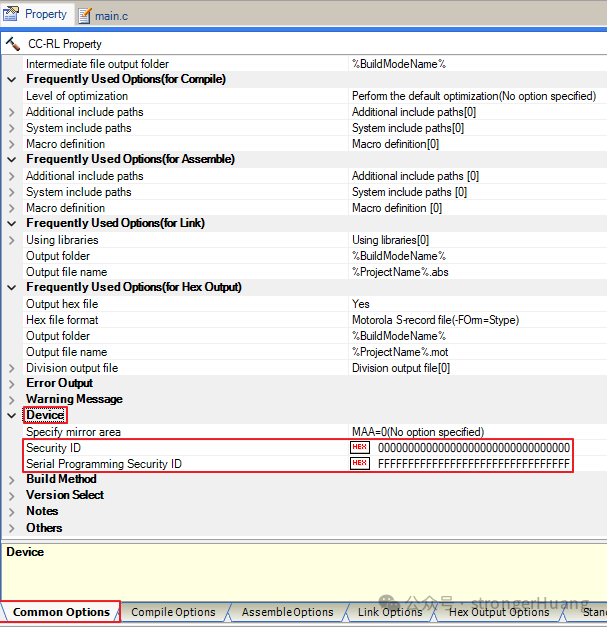Expand the Build Method category
This screenshot has height=627, width=607.
pyautogui.click(x=12, y=480)
